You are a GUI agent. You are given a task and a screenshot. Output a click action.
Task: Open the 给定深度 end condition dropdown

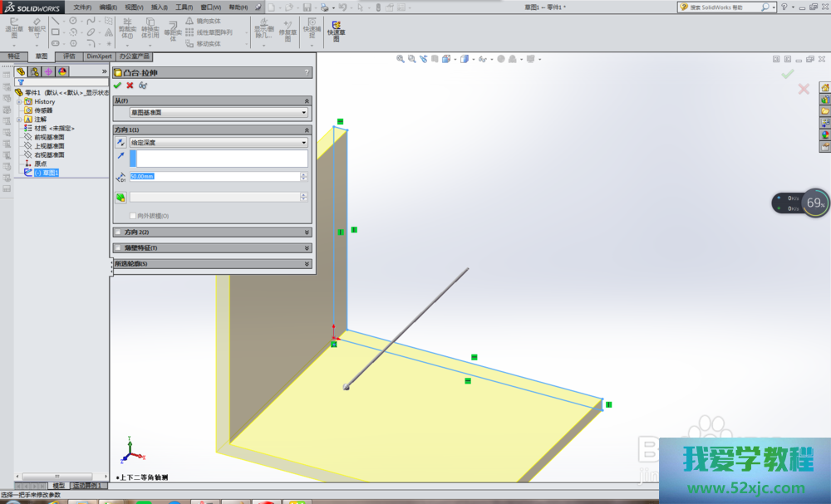pos(219,143)
